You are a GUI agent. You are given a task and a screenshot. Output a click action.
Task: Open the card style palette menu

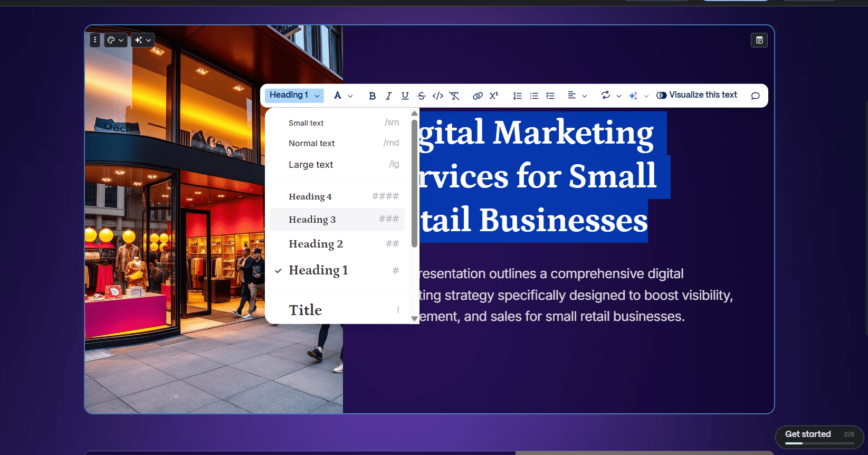(116, 40)
